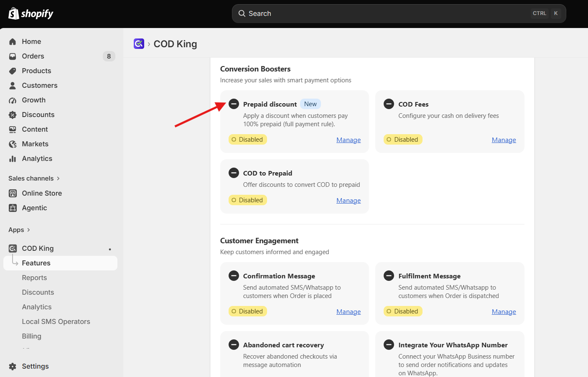
Task: Expand the Sales channels section
Action: point(34,178)
